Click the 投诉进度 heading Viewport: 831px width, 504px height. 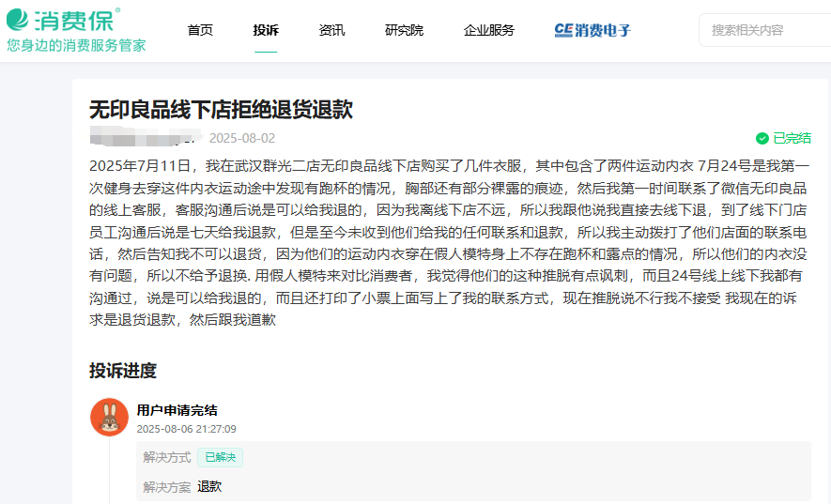click(123, 371)
